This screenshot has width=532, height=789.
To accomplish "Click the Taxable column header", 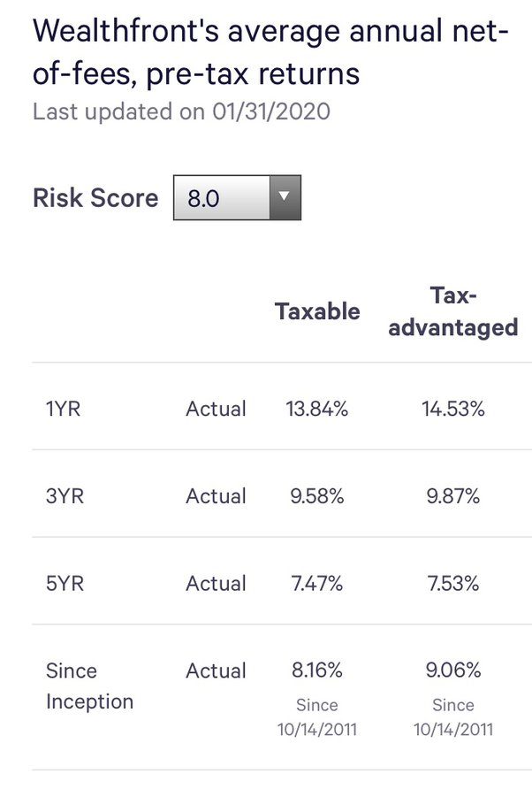I will pos(317,311).
